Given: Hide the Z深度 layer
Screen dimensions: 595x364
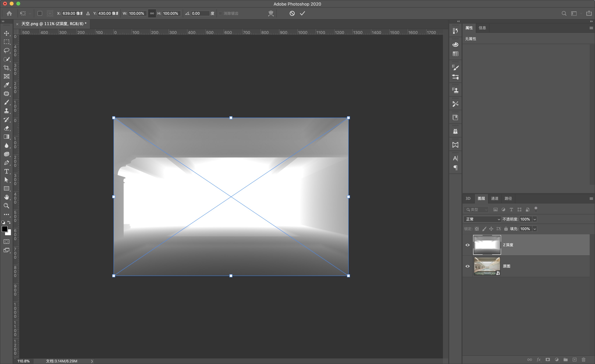Looking at the screenshot, I should (468, 245).
